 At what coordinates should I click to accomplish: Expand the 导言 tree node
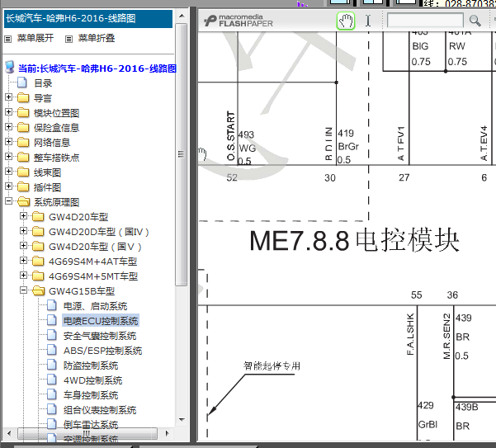coord(9,98)
